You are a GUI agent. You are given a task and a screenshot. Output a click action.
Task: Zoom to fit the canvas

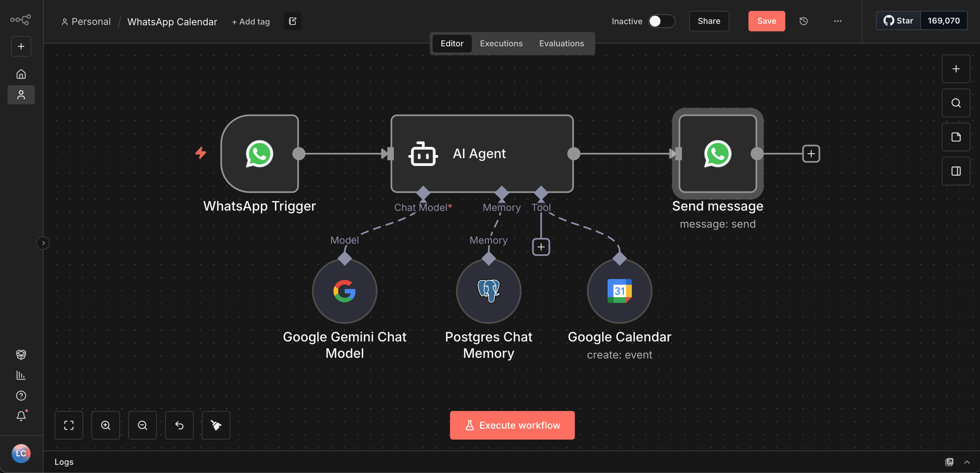[69, 425]
